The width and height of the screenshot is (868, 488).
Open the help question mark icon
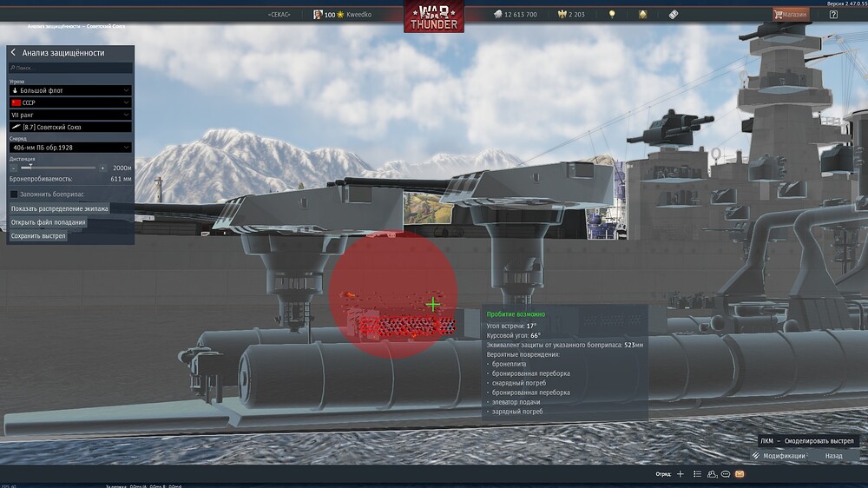pyautogui.click(x=833, y=15)
